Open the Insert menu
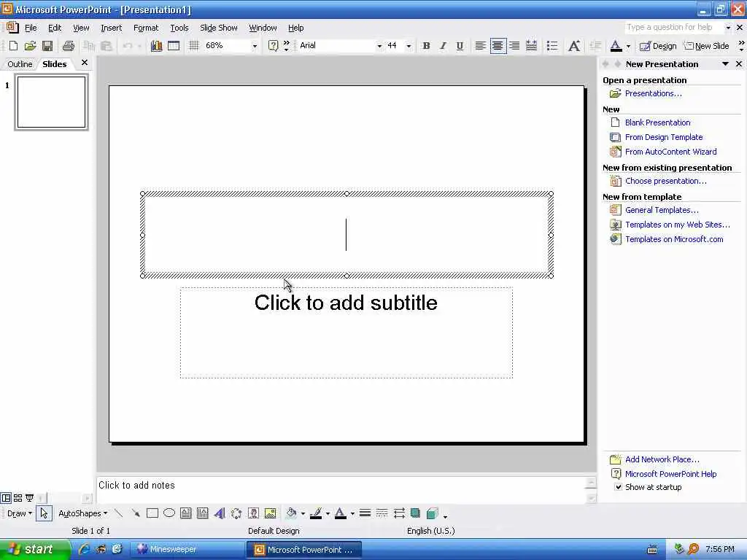The height and width of the screenshot is (560, 747). click(x=111, y=28)
